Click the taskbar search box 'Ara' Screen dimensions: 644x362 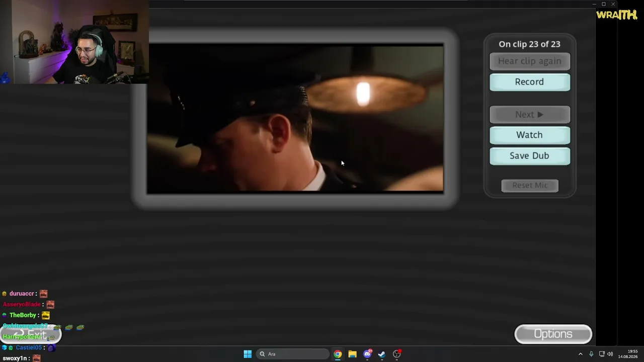293,354
